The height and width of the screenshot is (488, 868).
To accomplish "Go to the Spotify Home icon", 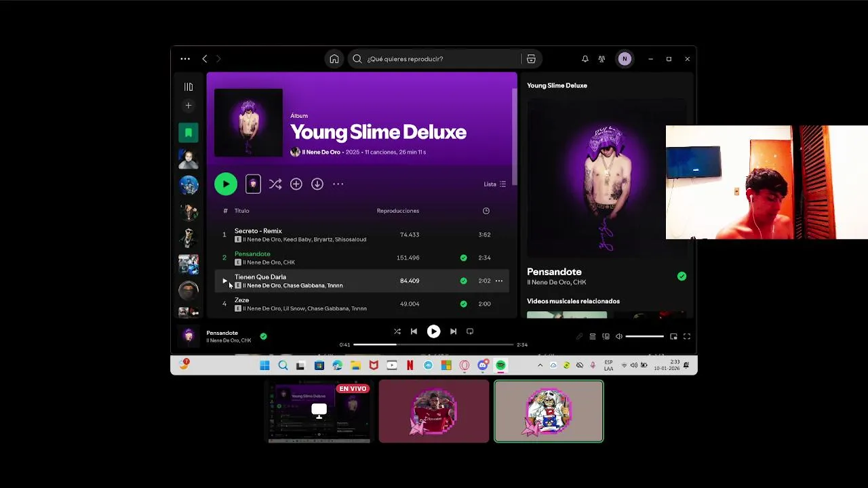I will coord(334,59).
